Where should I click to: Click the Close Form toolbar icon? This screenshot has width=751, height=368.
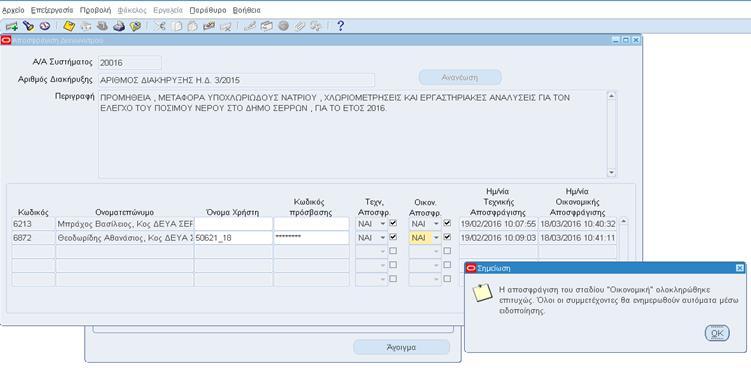tap(135, 26)
